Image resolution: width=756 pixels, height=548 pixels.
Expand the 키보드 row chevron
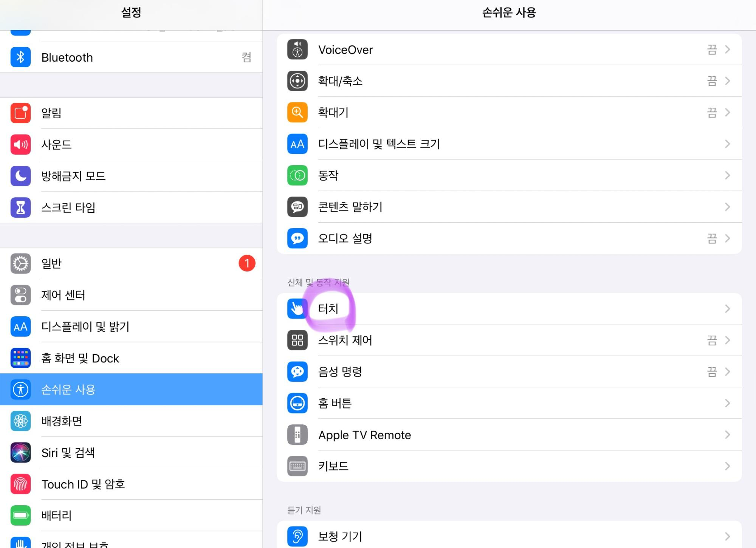click(727, 466)
